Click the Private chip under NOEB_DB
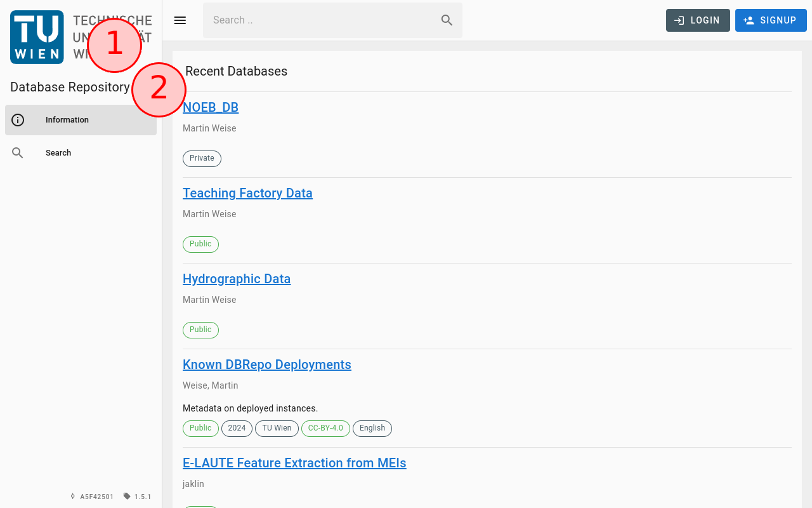The image size is (812, 508). pos(202,158)
